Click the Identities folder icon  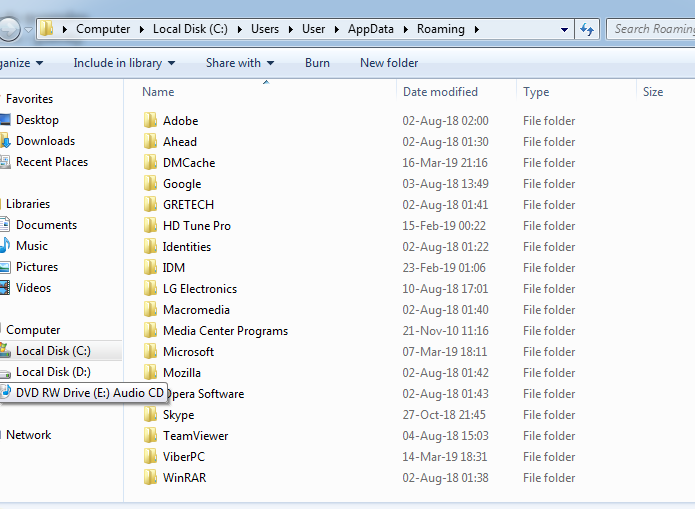tap(150, 246)
